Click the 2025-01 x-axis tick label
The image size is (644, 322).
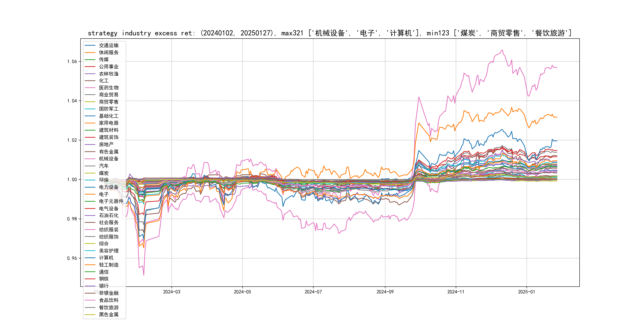[x=527, y=292]
